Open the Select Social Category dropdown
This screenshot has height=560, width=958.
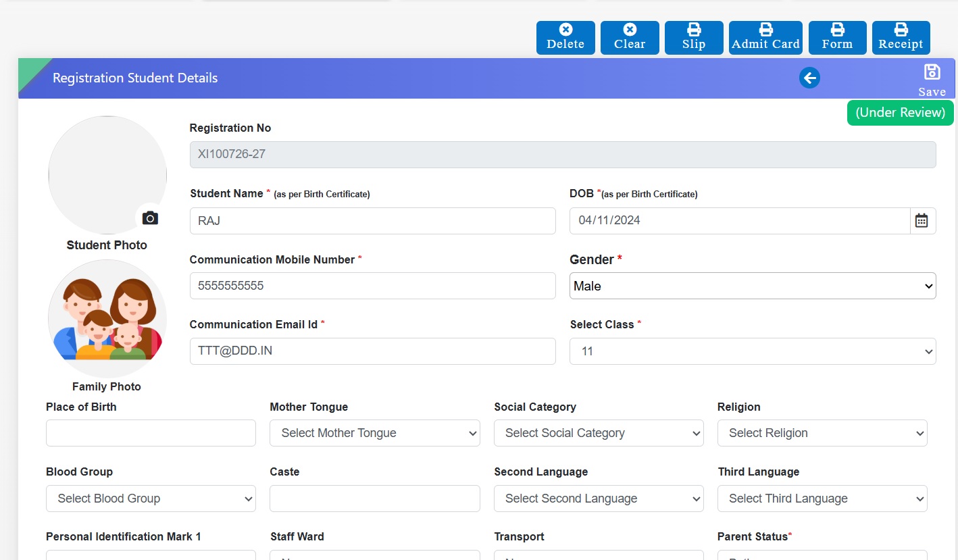coord(598,433)
